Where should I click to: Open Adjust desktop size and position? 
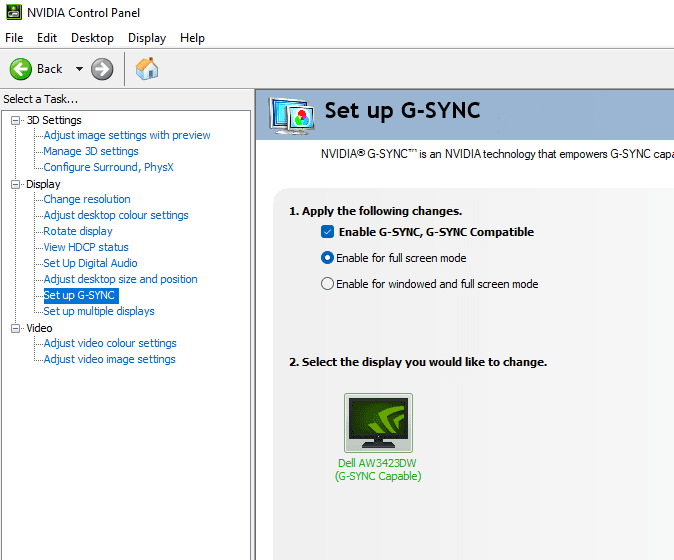point(120,279)
